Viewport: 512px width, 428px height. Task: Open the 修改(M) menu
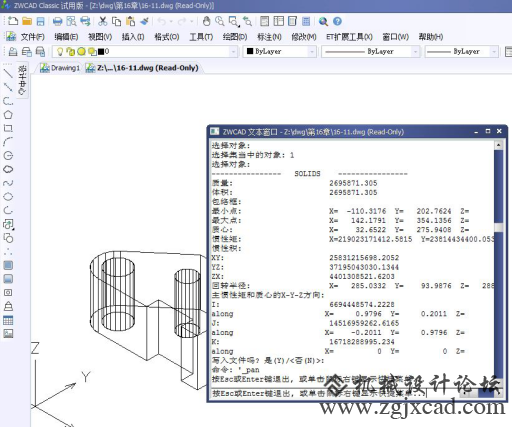[304, 37]
